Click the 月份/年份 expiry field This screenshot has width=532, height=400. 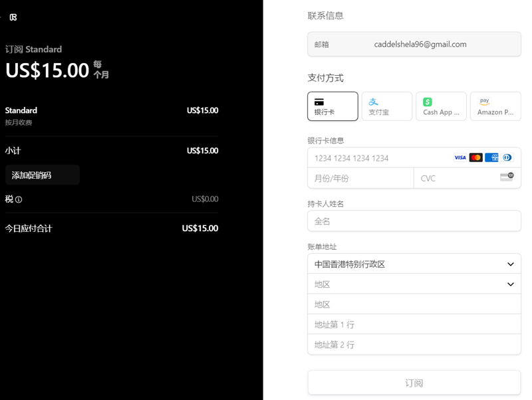[x=360, y=178]
